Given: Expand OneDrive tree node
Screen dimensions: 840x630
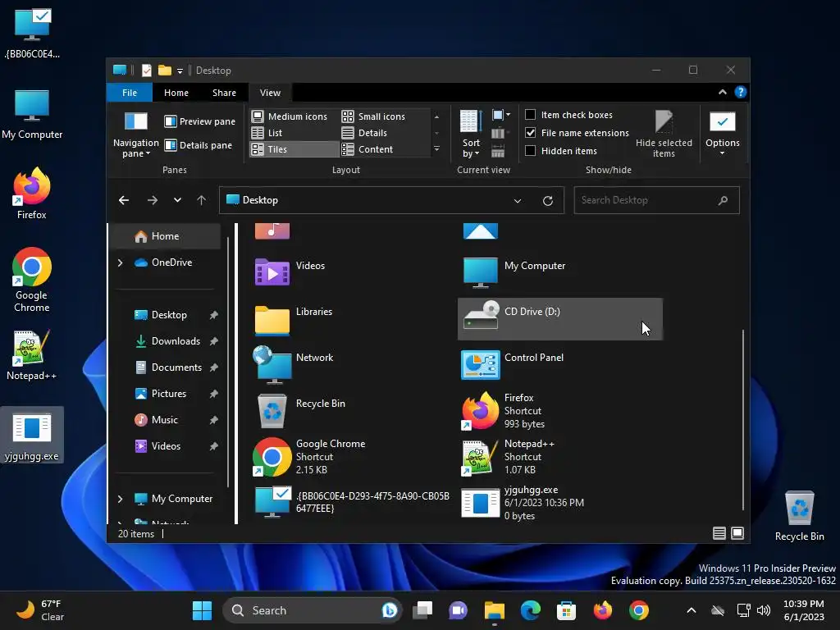Looking at the screenshot, I should tap(120, 262).
